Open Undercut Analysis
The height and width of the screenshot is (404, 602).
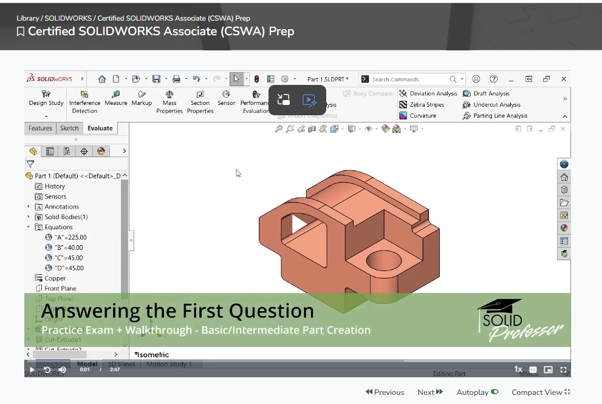pyautogui.click(x=491, y=104)
